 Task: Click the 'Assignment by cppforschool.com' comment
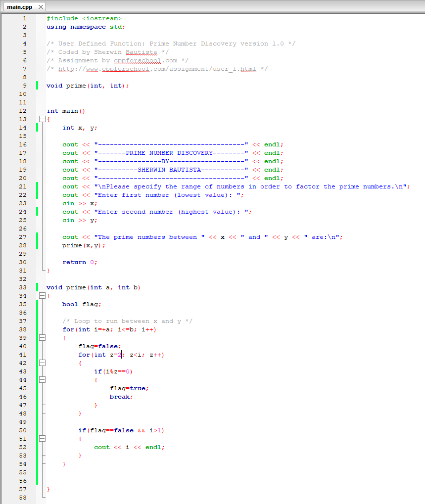(x=118, y=60)
